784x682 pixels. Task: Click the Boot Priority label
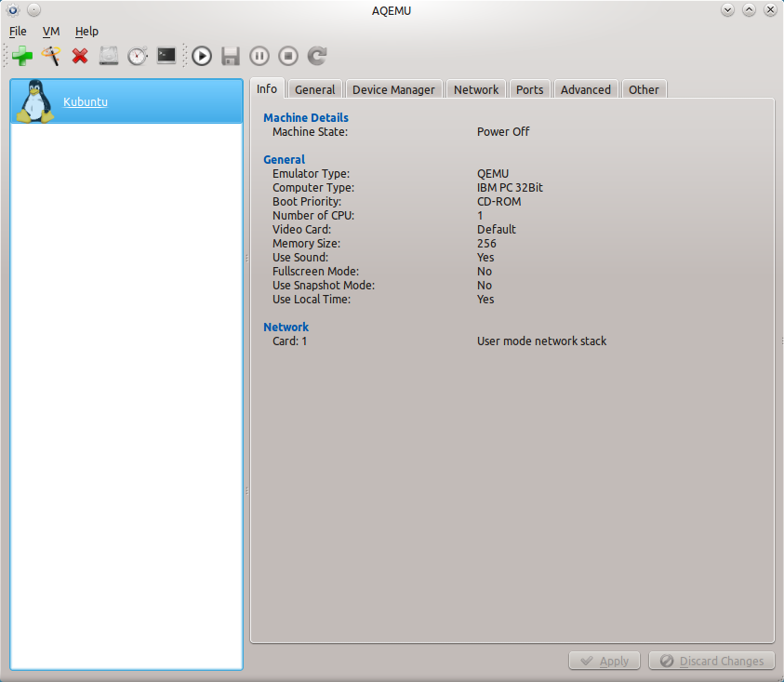307,202
